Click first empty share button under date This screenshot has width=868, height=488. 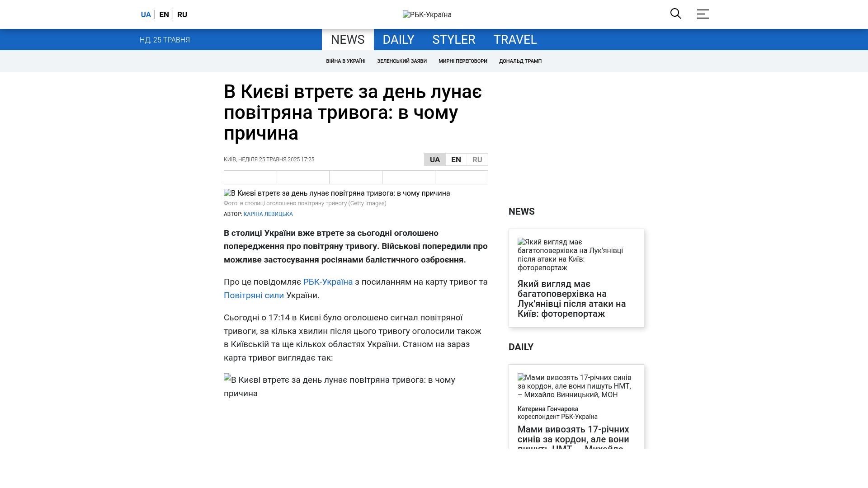tap(250, 177)
